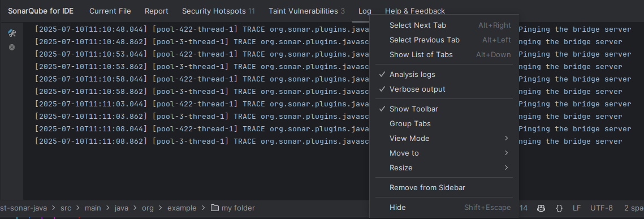Open the Taint Vulnerabilities tab
Screen dimensions: 644x219
(x=306, y=11)
